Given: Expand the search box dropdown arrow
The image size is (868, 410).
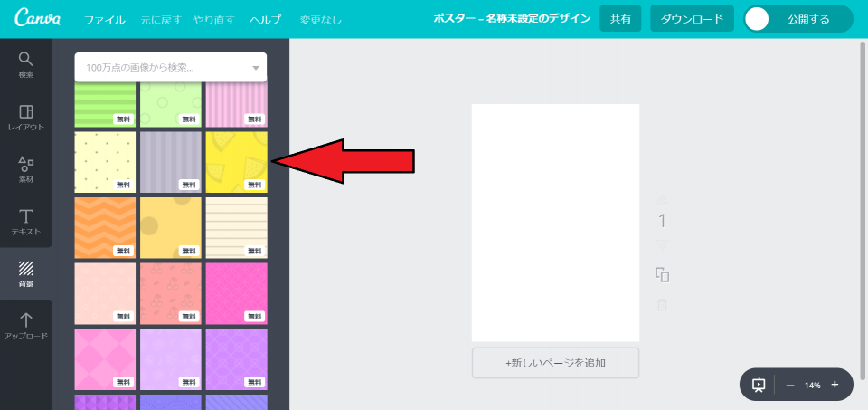Looking at the screenshot, I should pyautogui.click(x=256, y=68).
